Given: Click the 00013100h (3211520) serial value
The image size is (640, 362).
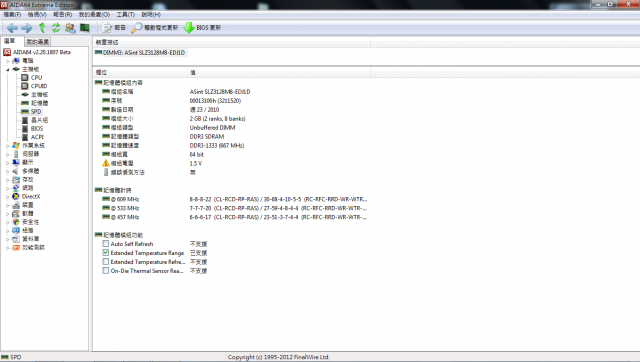Looking at the screenshot, I should point(215,101).
